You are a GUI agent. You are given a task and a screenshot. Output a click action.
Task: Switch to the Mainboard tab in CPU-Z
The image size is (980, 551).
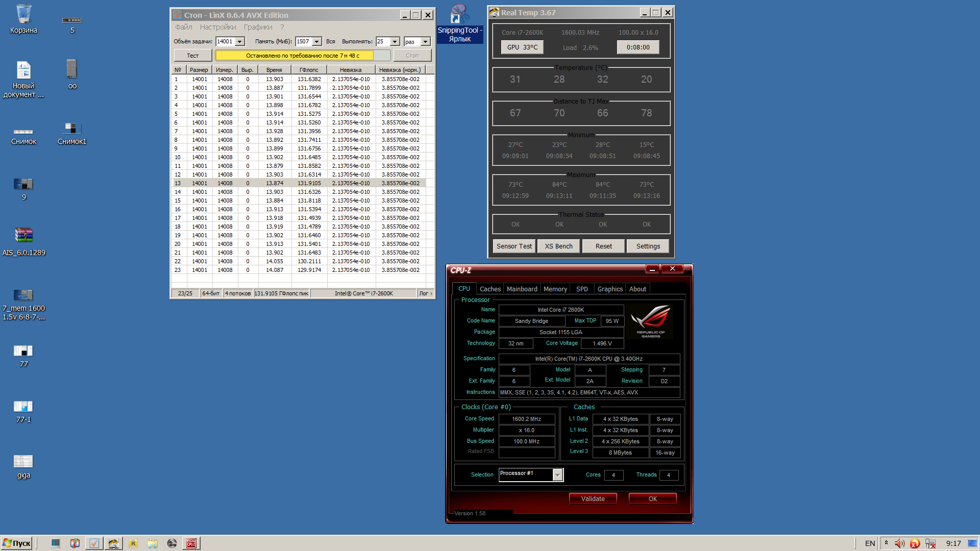click(522, 289)
